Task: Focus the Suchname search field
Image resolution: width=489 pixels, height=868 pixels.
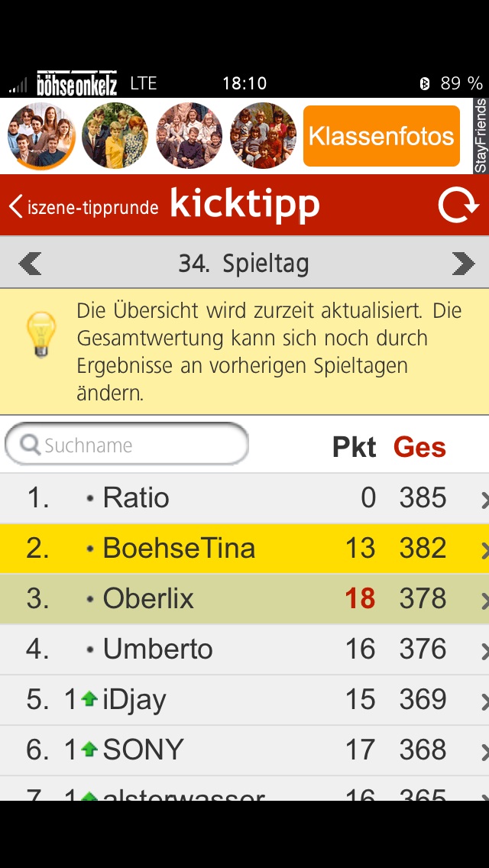Action: 127,444
